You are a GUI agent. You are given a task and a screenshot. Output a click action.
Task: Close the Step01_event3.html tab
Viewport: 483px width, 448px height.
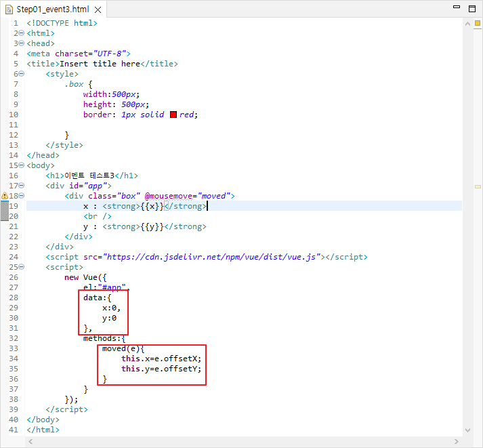98,10
